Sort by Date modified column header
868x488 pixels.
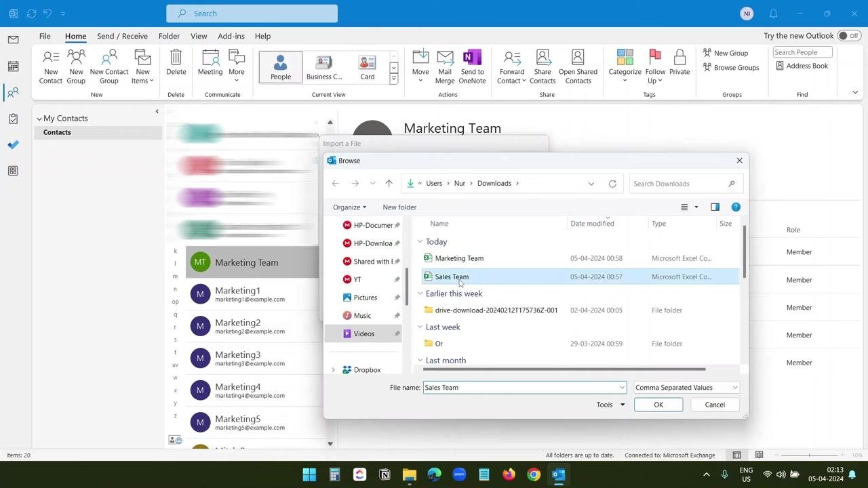(x=592, y=224)
